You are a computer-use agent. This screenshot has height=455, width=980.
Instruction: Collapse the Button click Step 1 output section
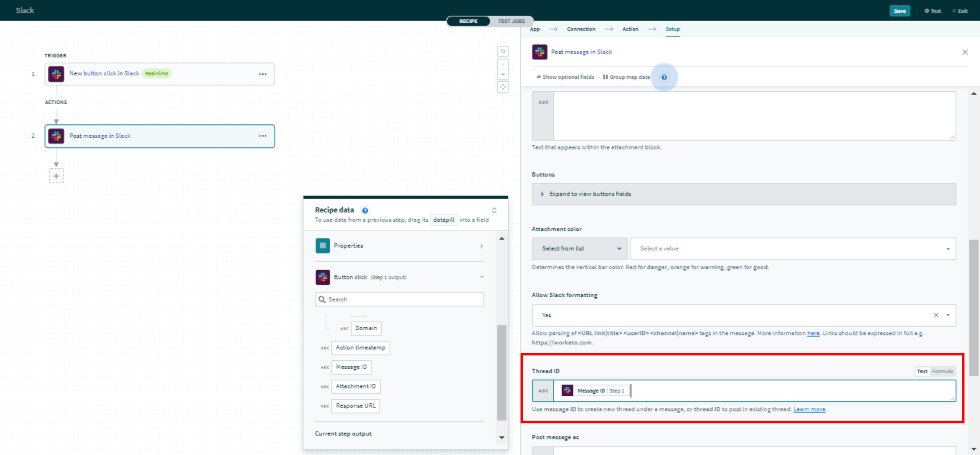point(482,277)
